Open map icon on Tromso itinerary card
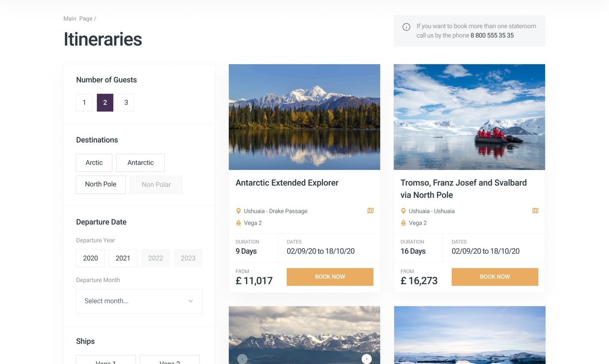Image resolution: width=609 pixels, height=364 pixels. tap(535, 211)
